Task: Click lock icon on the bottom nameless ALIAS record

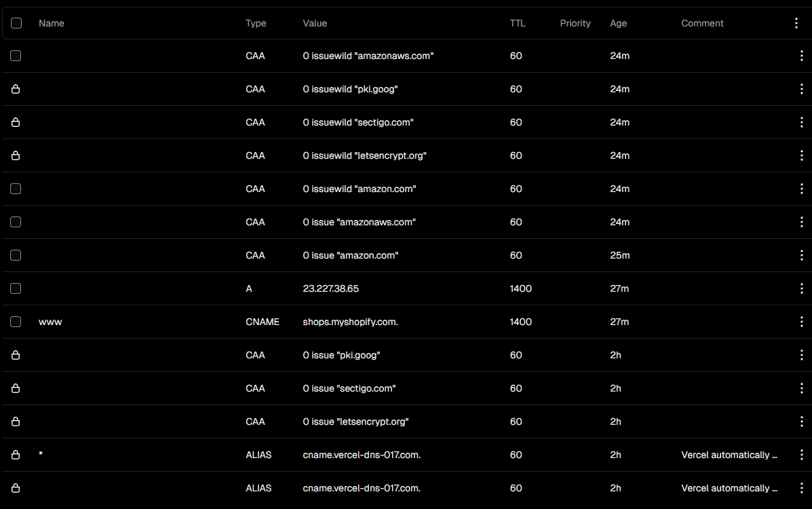Action: (x=16, y=488)
